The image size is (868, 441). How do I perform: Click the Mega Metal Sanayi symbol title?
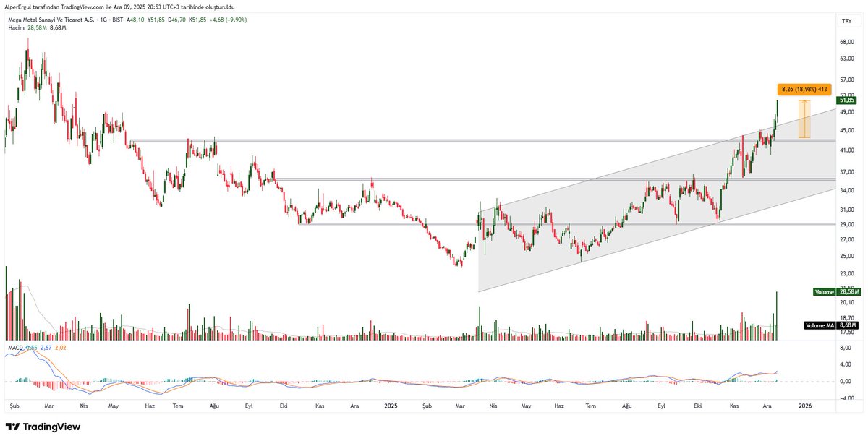(x=51, y=21)
